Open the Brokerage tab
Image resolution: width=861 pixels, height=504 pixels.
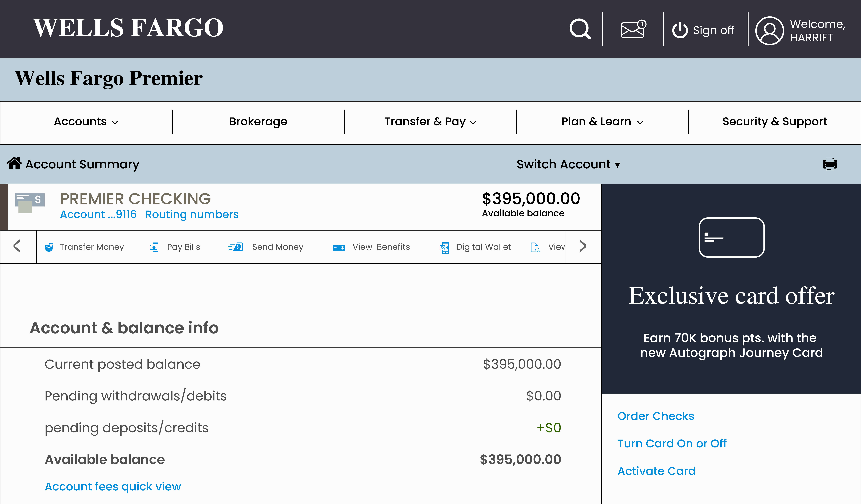[258, 122]
